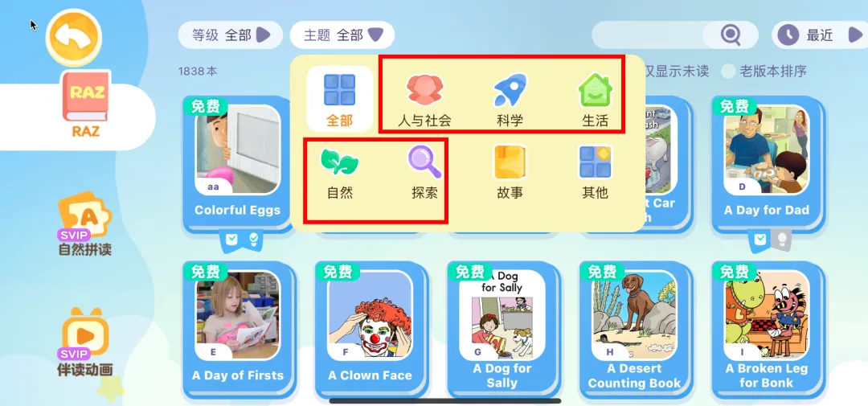This screenshot has height=406, width=868.
Task: Toggle 仅显示未读 filter option
Action: click(x=677, y=71)
